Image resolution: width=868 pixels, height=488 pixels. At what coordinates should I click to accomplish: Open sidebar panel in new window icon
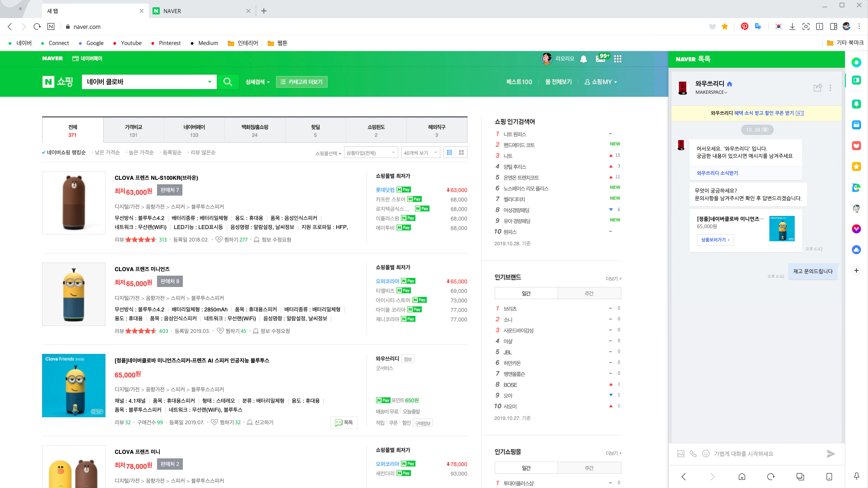pos(800,476)
